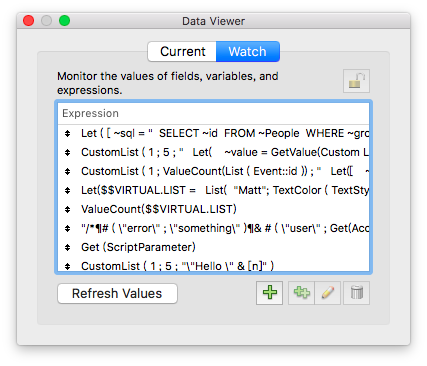Click the pencil Edit Expression icon
This screenshot has width=427, height=366.
coord(328,293)
